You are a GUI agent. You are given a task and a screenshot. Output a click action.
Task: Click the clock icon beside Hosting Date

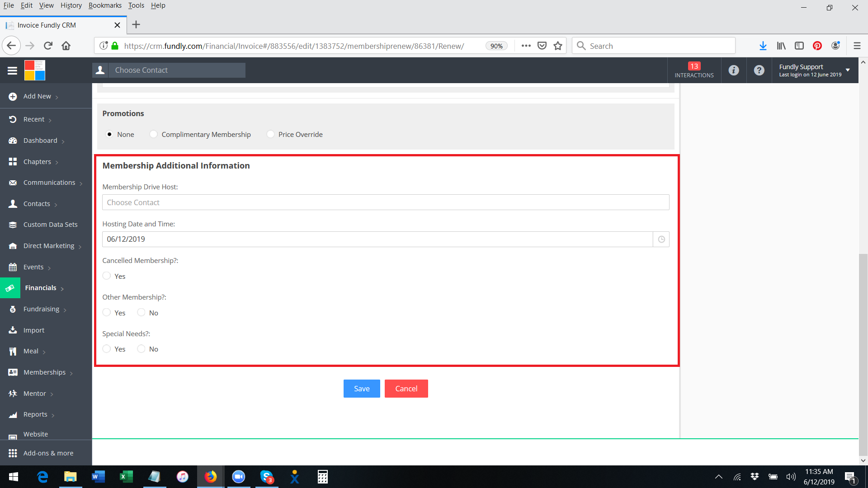661,239
